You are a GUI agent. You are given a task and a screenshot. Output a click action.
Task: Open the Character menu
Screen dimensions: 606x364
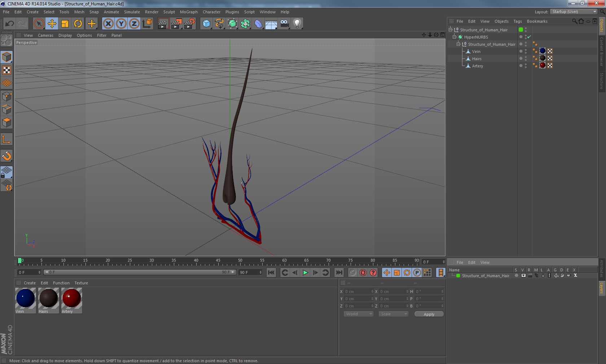click(x=211, y=12)
